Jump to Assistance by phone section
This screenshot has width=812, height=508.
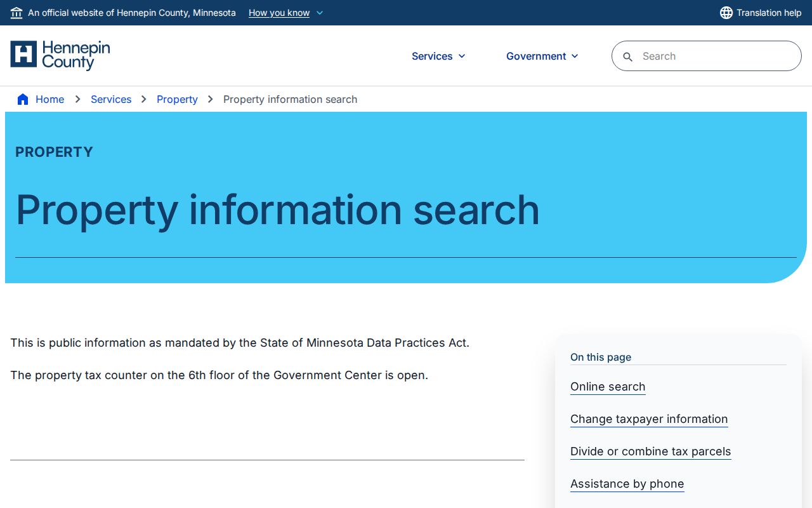click(x=627, y=484)
